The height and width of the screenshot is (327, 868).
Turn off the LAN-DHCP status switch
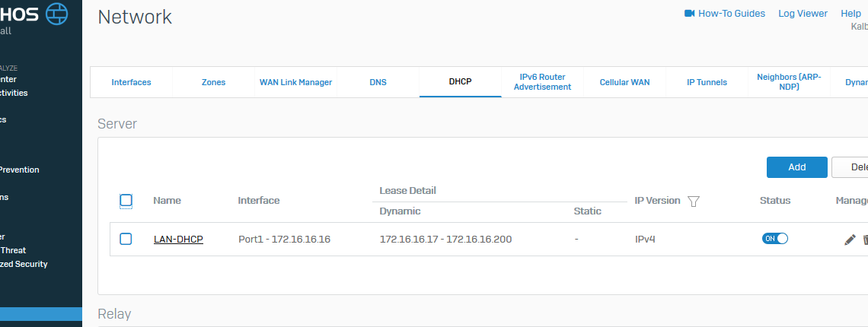(x=774, y=239)
